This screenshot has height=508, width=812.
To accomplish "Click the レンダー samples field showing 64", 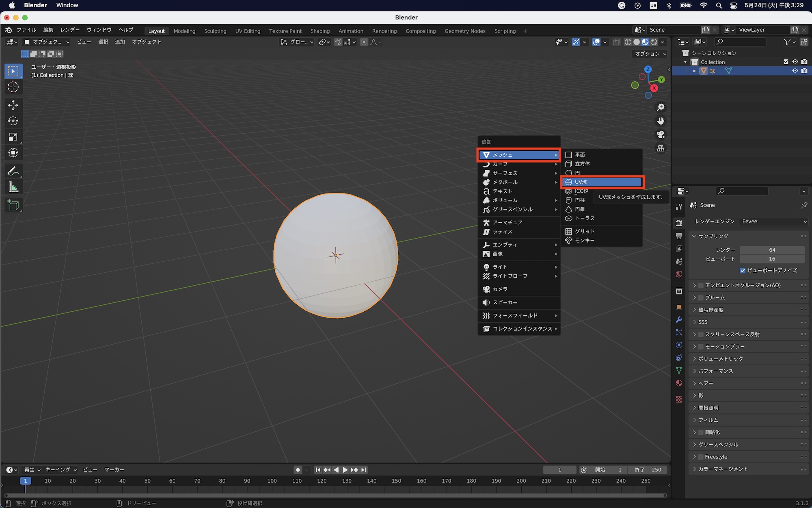I will (772, 250).
